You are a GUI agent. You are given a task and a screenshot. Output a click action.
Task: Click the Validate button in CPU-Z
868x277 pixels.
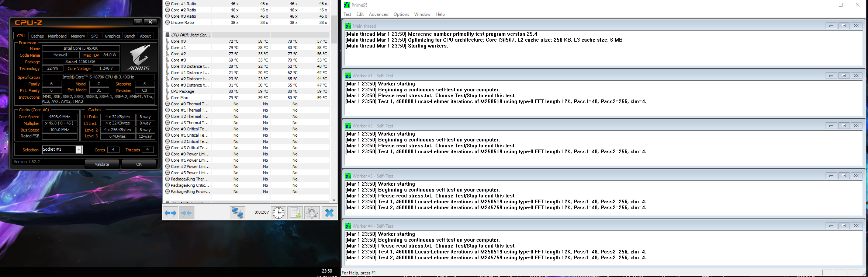pos(102,164)
